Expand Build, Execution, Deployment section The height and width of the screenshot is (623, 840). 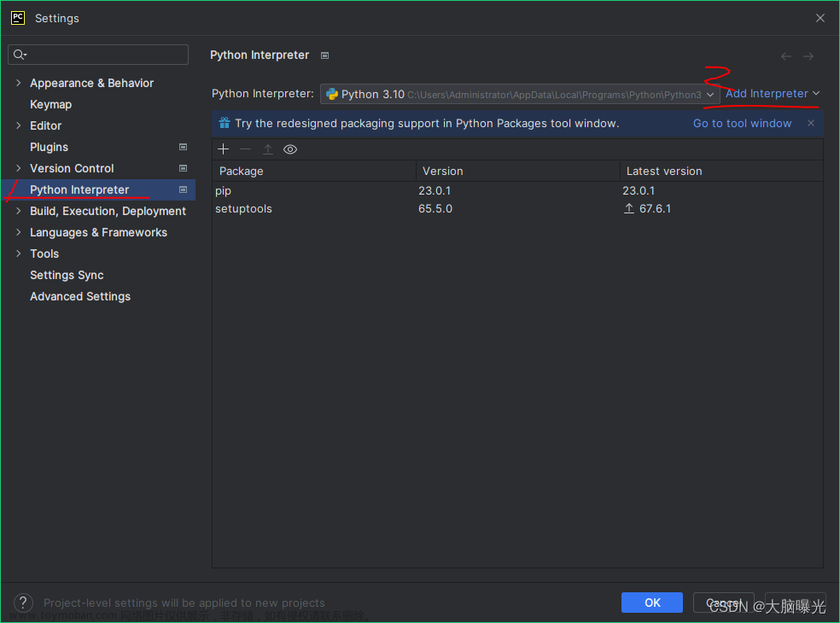(x=19, y=211)
